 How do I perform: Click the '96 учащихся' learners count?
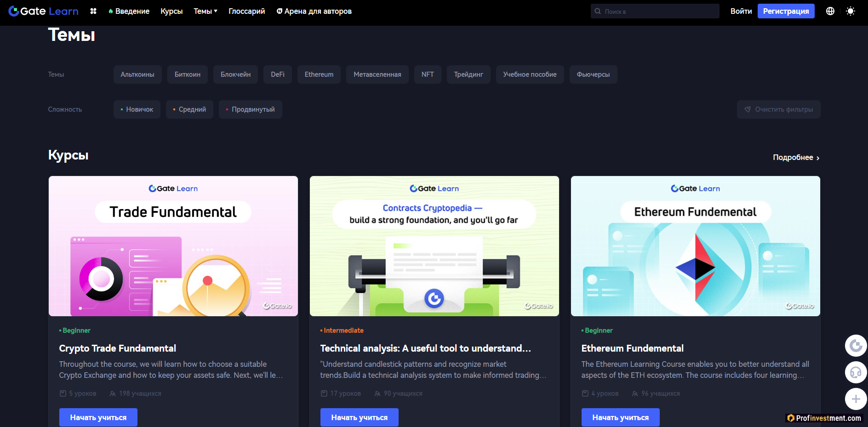point(656,393)
